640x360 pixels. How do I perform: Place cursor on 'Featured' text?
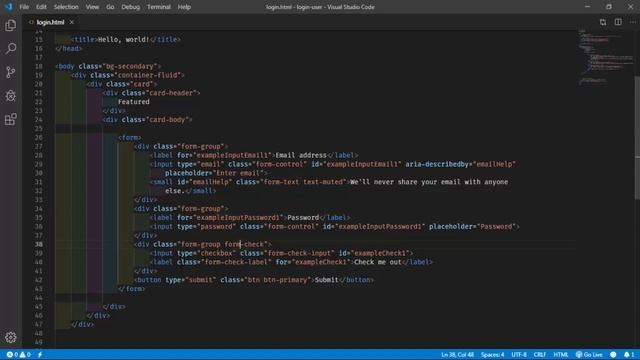tap(133, 102)
